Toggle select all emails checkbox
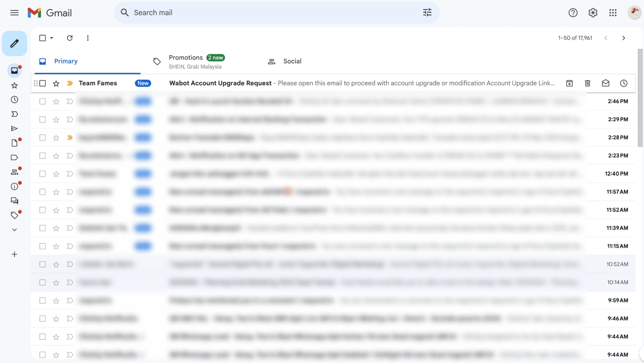The height and width of the screenshot is (363, 644). (x=42, y=38)
